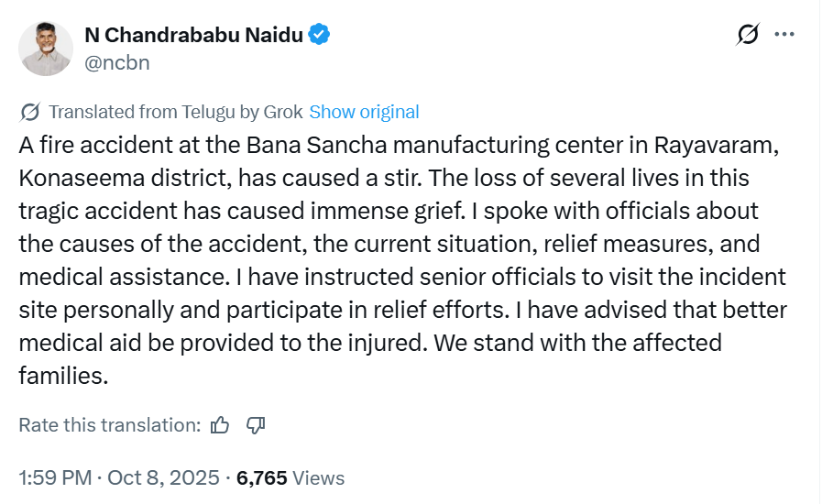This screenshot has width=822, height=504.
Task: Click the display name "N Chandrababu Naidu"
Action: click(194, 35)
